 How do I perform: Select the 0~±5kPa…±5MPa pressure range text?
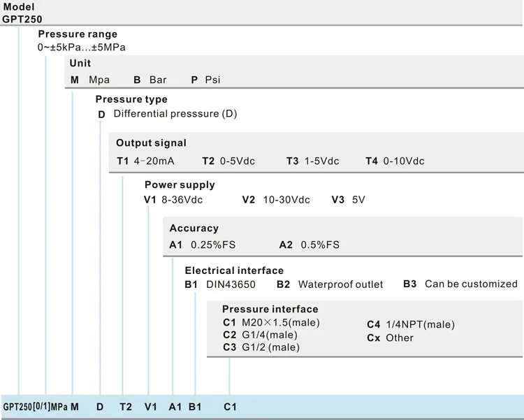pos(82,47)
